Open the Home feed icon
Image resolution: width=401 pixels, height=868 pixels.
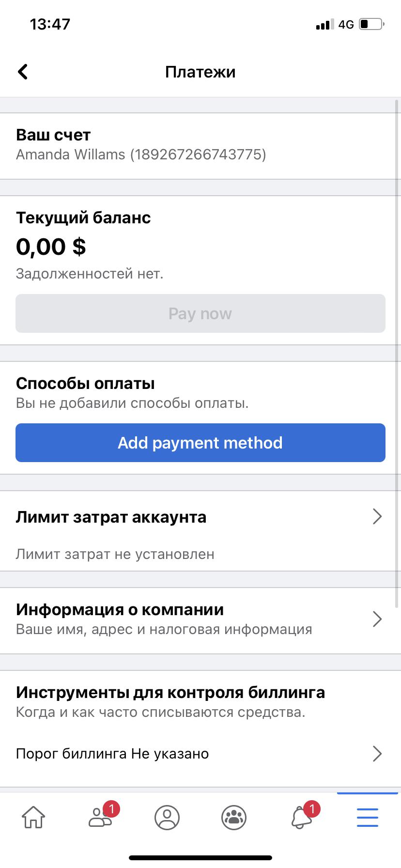tap(33, 817)
